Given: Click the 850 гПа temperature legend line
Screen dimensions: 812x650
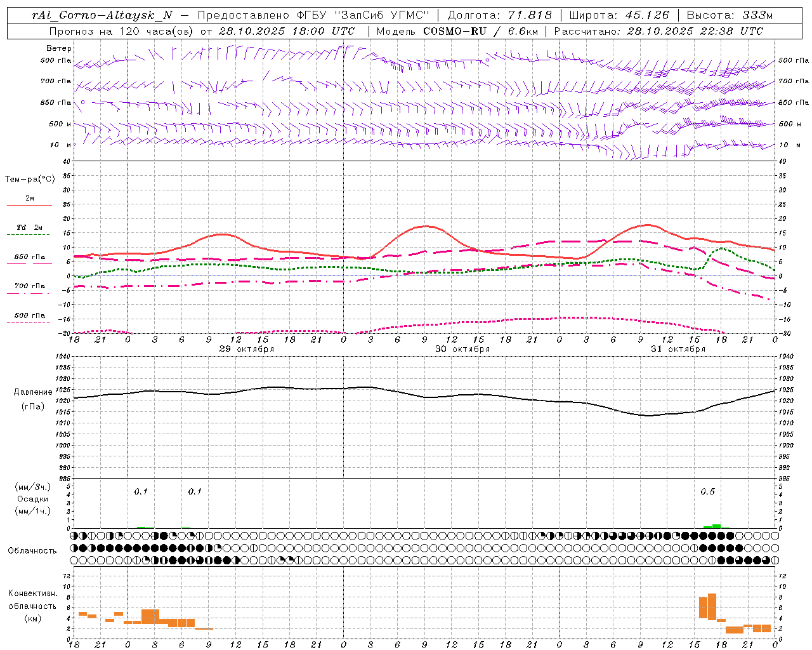Looking at the screenshot, I should tap(29, 264).
